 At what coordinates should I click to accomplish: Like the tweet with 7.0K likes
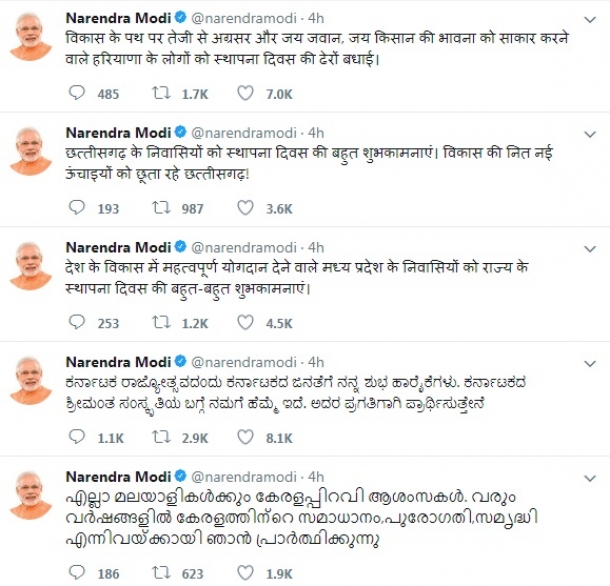[x=246, y=93]
